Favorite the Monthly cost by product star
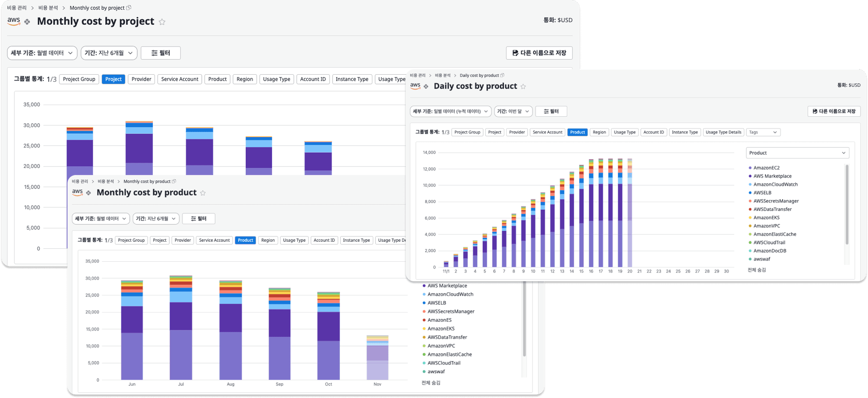 tap(203, 193)
